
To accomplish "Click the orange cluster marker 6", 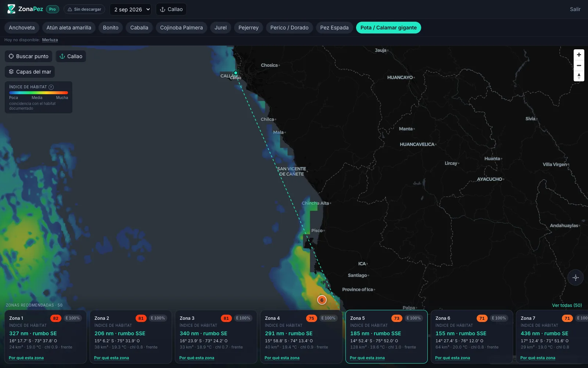I will 322,300.
